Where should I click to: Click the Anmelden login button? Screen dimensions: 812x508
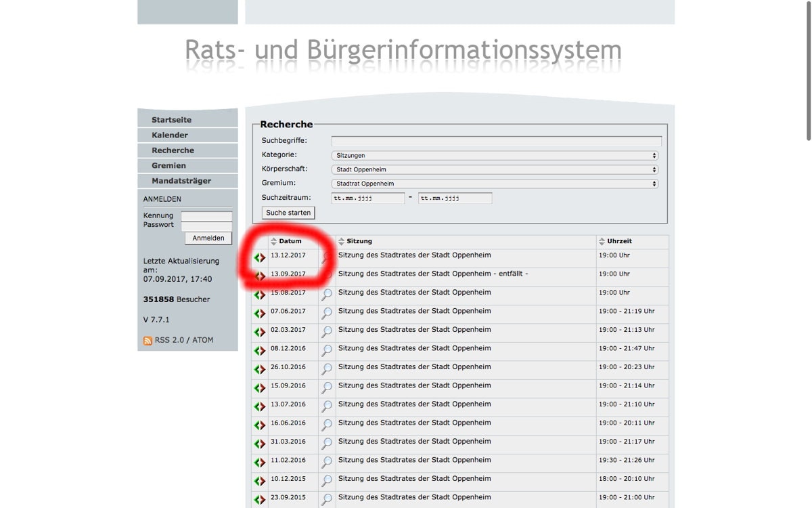[x=208, y=238]
